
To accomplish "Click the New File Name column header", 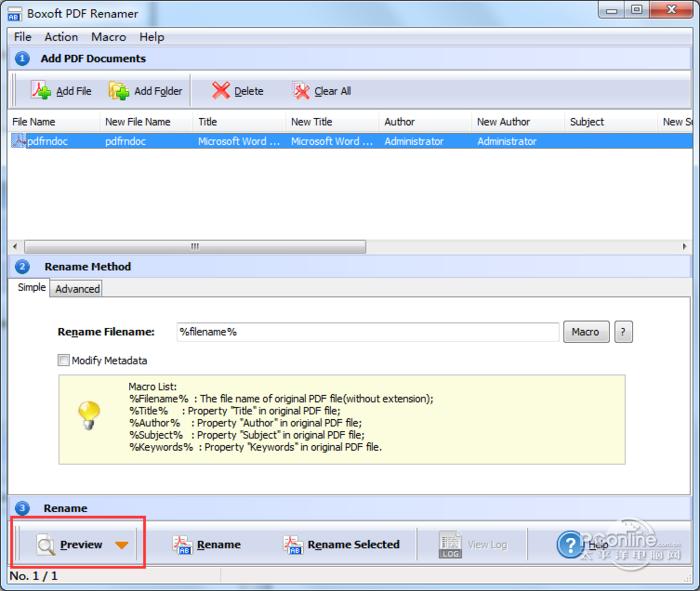I will [x=146, y=122].
